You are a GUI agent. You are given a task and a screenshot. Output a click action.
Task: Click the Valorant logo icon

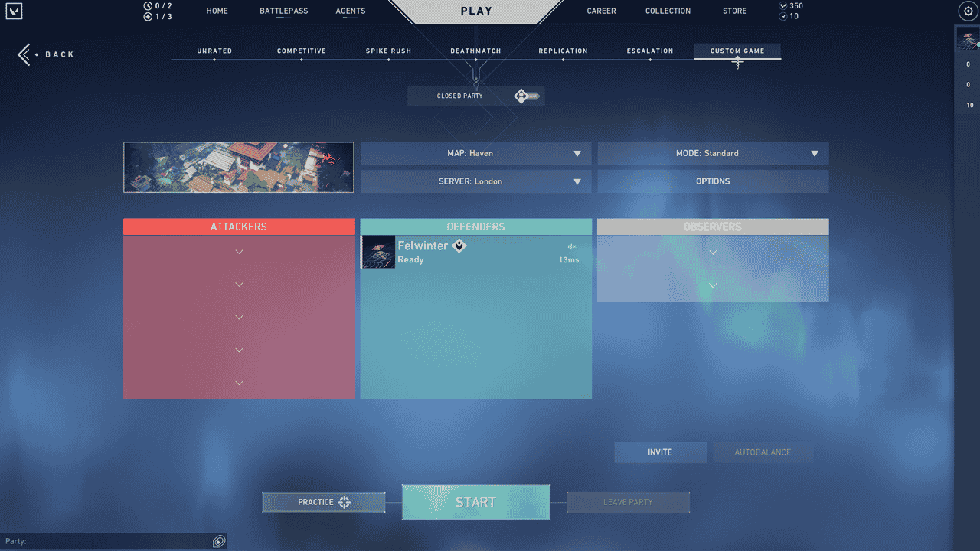13,11
